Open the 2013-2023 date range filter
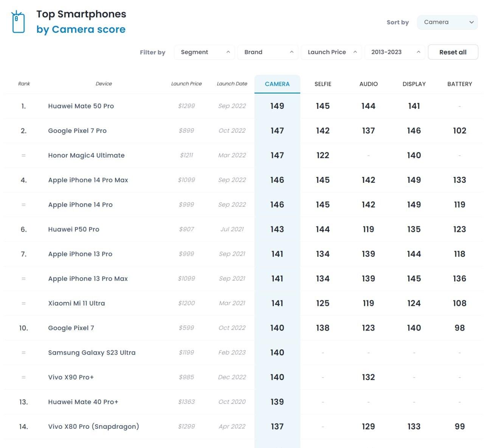Screen dimensions: 484x448 pyautogui.click(x=394, y=52)
